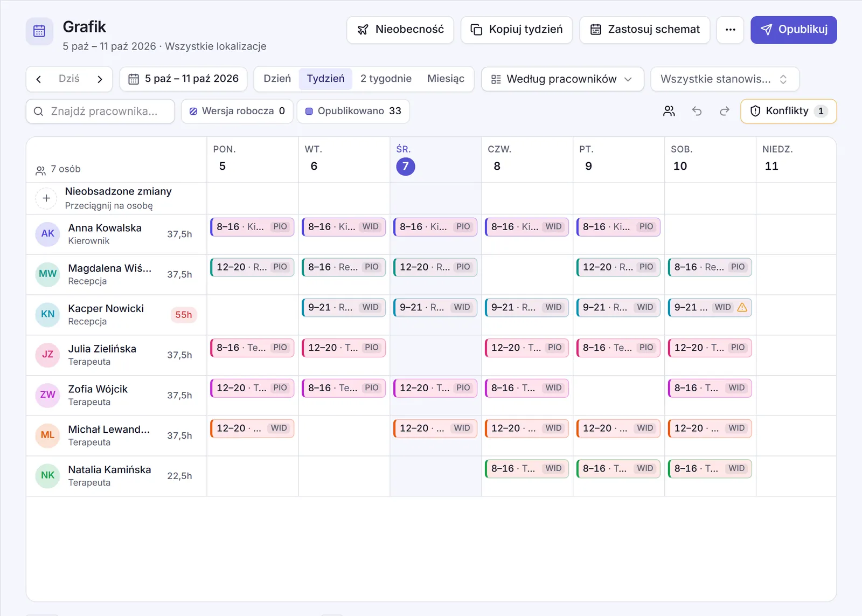Add an unfilled shift with plus icon
The height and width of the screenshot is (616, 862).
tap(46, 198)
